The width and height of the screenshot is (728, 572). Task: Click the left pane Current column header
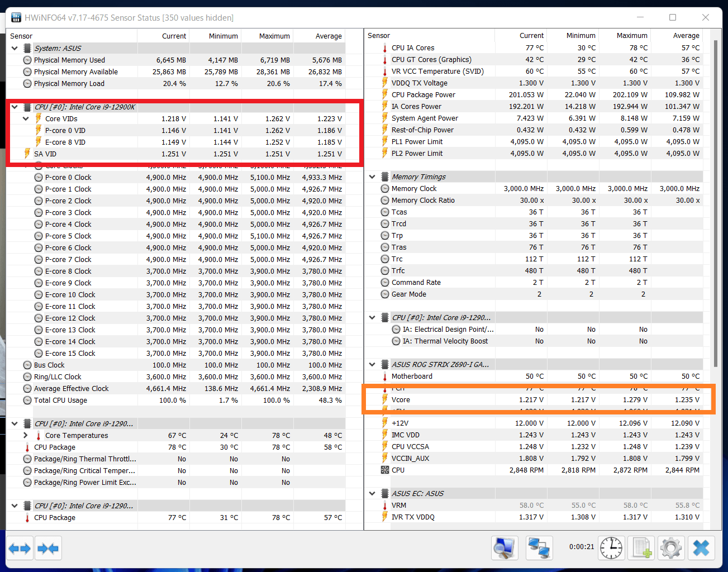click(x=163, y=36)
